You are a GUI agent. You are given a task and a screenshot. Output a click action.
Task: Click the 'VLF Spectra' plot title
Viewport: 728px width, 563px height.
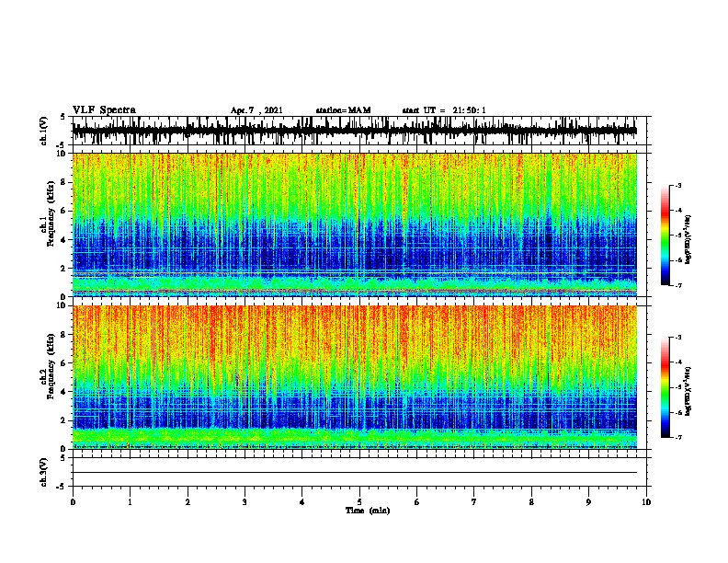click(104, 110)
